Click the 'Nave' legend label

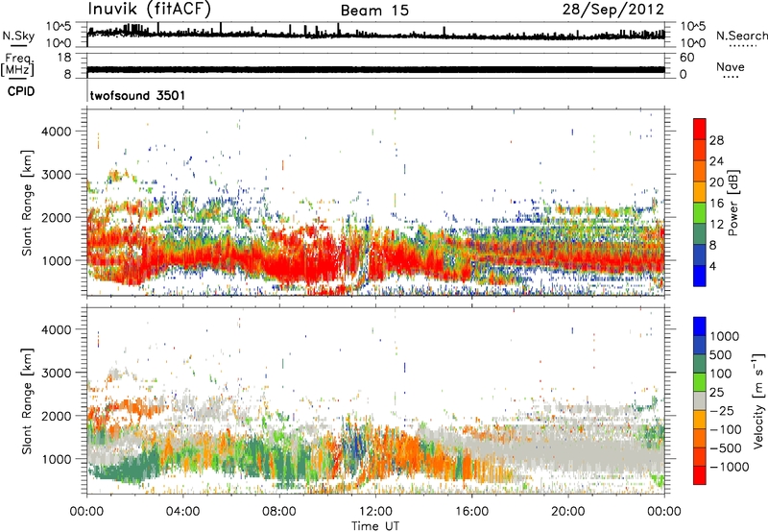pos(730,67)
